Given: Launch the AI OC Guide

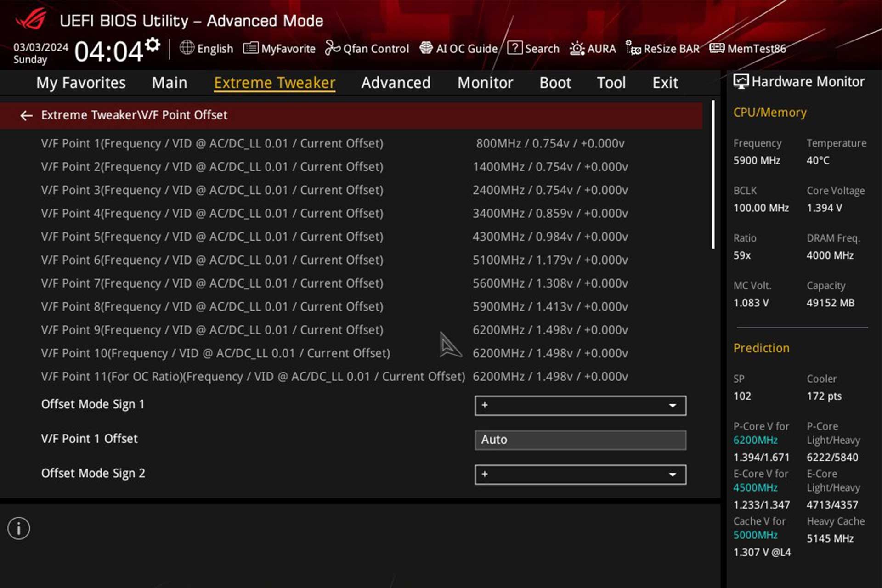Looking at the screenshot, I should pyautogui.click(x=459, y=48).
